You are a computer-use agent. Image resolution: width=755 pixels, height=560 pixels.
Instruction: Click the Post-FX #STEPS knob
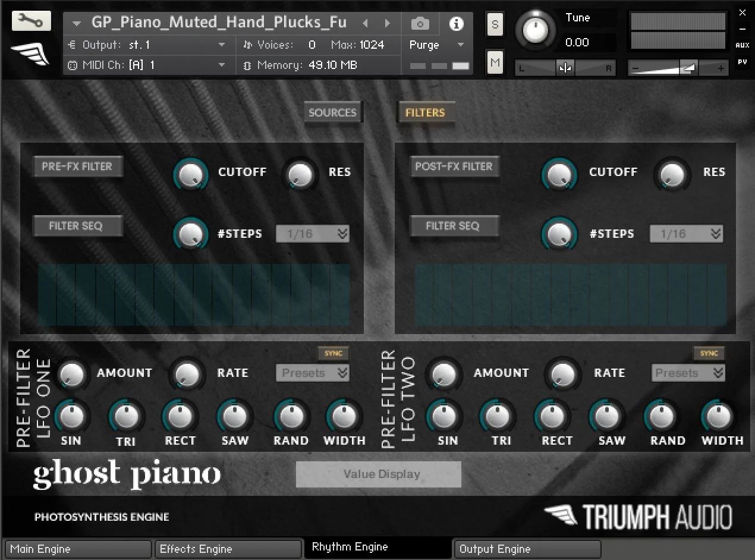[x=559, y=234]
